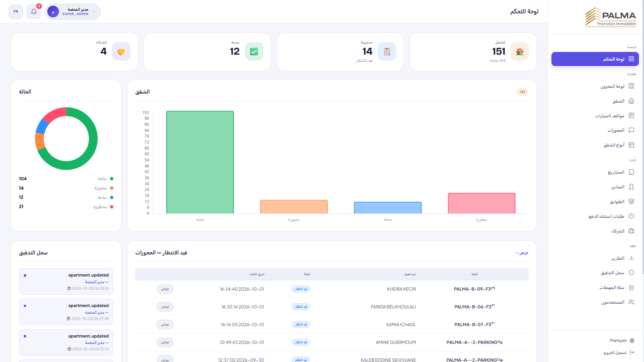The height and width of the screenshot is (362, 644).
Task: Click سلة المهملات trash icon
Action: tap(631, 288)
